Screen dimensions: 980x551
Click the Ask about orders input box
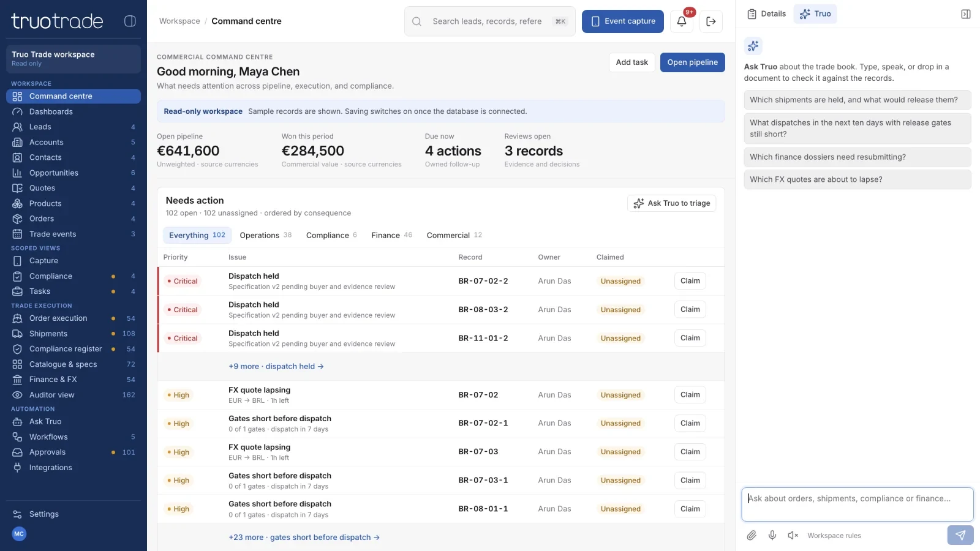point(858,504)
